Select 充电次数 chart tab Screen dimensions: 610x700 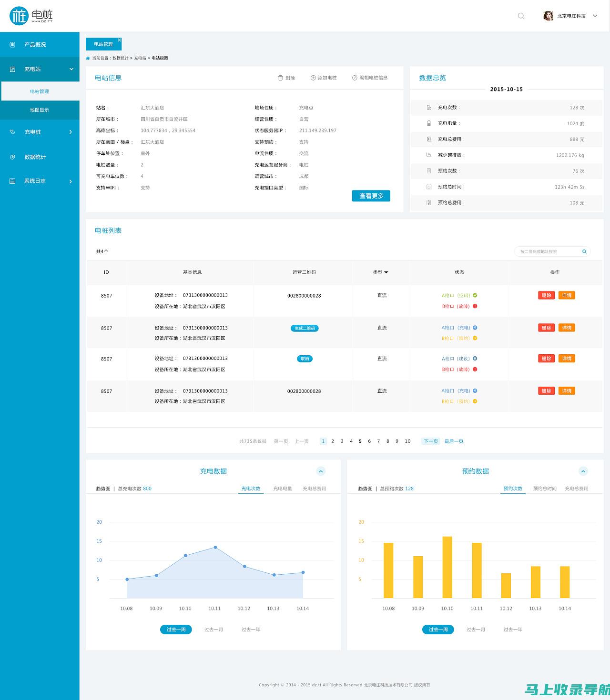251,489
